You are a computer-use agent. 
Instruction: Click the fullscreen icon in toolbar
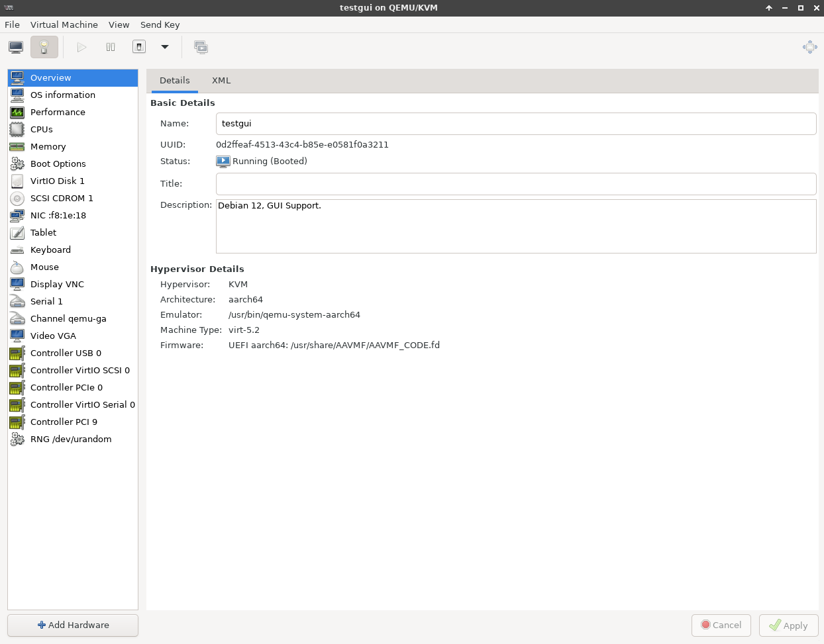809,47
